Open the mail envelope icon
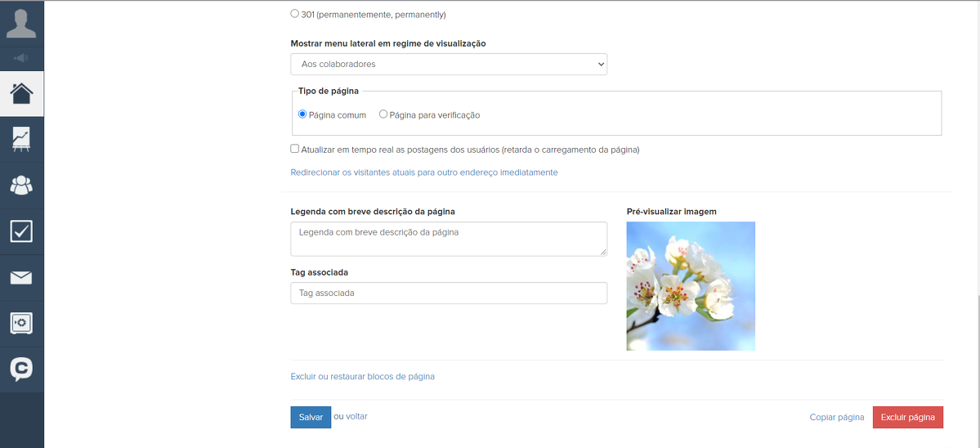980x448 pixels. click(21, 278)
